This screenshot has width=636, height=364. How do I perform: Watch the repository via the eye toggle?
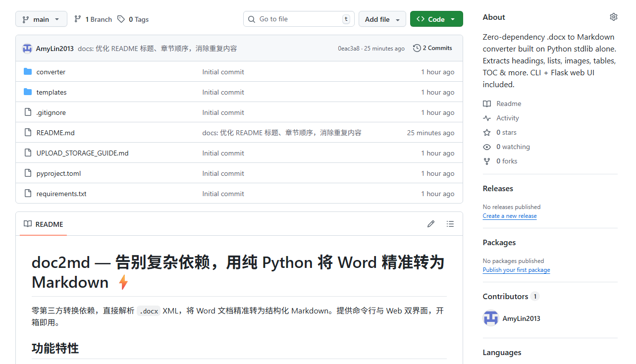pos(487,147)
